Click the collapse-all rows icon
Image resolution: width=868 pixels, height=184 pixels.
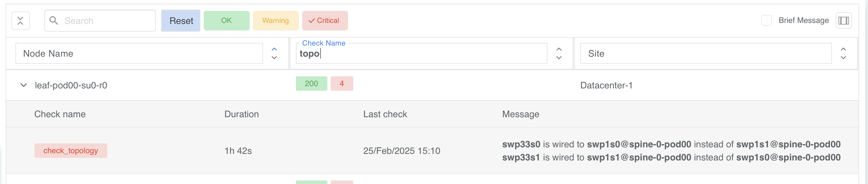(x=21, y=21)
